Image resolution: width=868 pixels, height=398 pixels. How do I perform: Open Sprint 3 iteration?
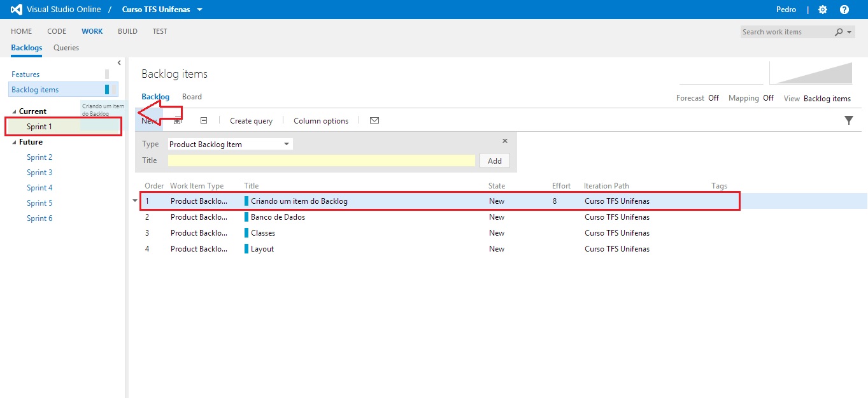39,173
